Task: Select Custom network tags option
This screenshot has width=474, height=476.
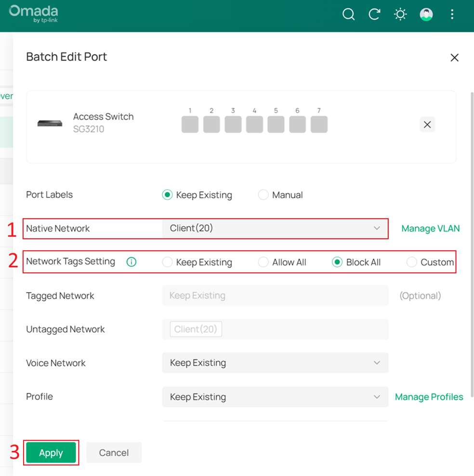Action: click(412, 262)
